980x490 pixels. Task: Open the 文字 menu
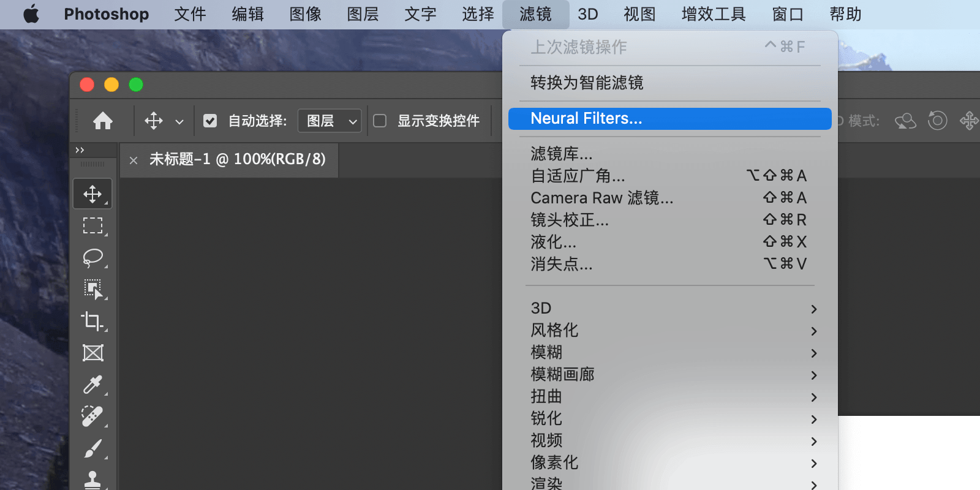[420, 14]
